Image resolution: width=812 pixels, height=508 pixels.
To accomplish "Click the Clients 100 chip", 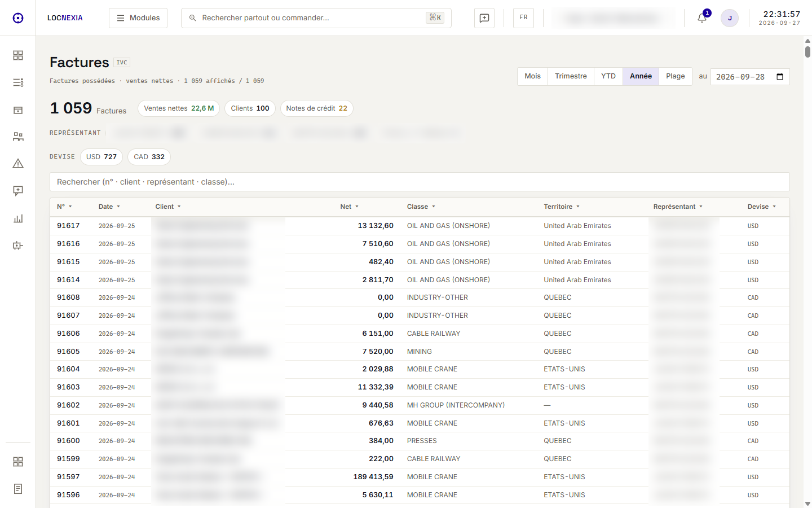I will [250, 108].
